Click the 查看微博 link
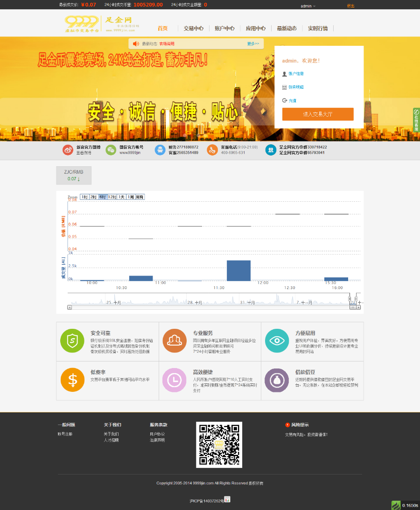Screen dimensions: 420x510 (x=84, y=153)
